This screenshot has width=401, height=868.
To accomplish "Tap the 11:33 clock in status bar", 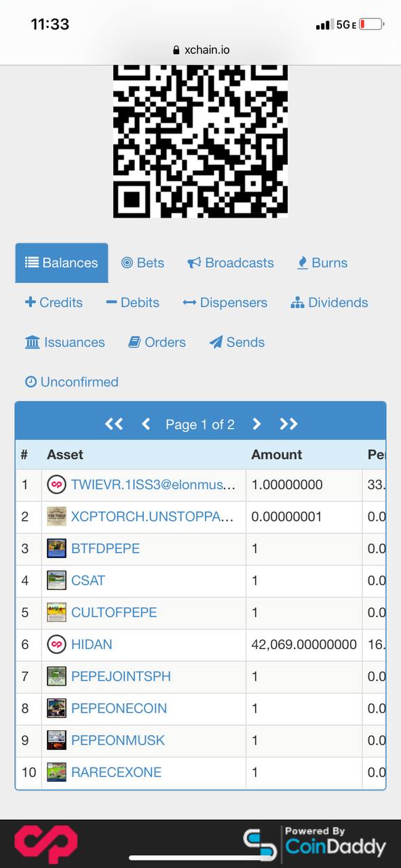I will pos(50,24).
